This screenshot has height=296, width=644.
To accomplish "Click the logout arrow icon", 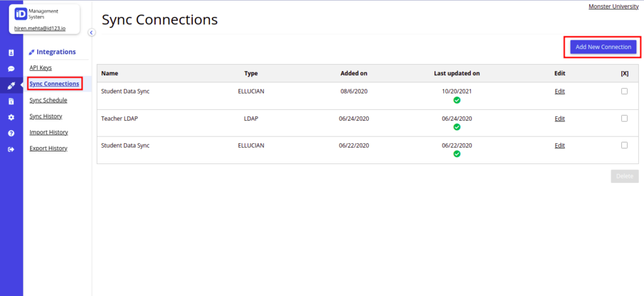I will 11,150.
